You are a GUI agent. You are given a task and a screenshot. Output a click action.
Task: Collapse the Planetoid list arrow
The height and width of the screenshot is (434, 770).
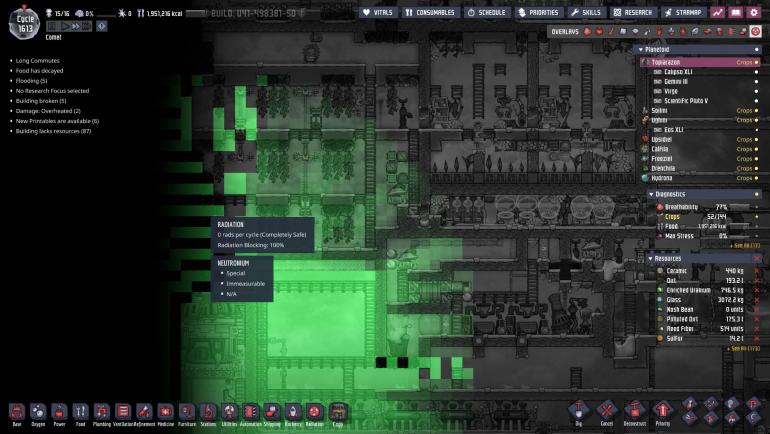pyautogui.click(x=640, y=50)
